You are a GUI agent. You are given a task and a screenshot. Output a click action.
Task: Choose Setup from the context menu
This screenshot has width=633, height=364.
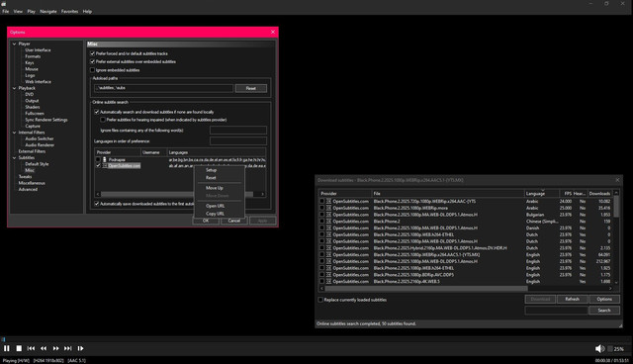coord(220,170)
